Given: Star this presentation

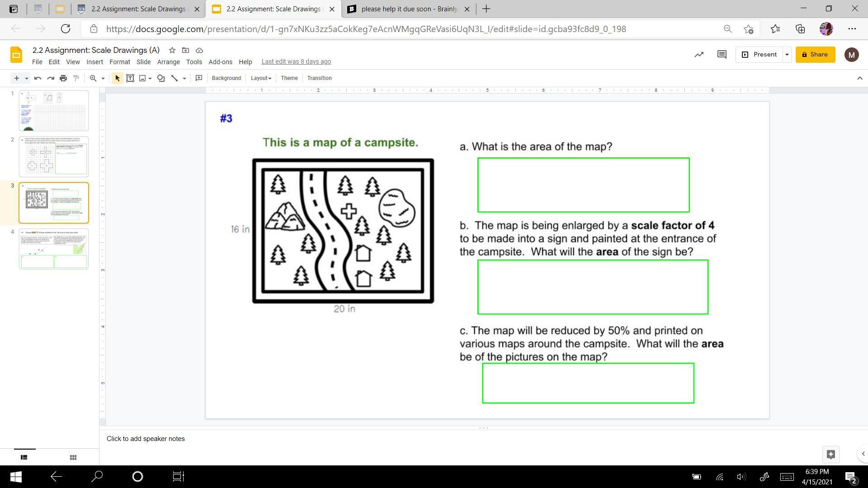Looking at the screenshot, I should (x=172, y=50).
